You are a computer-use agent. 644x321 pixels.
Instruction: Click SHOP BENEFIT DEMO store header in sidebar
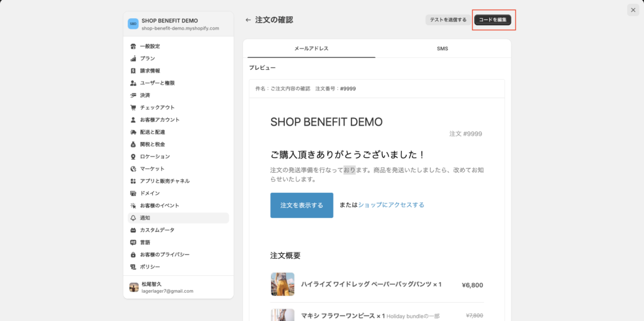[178, 24]
